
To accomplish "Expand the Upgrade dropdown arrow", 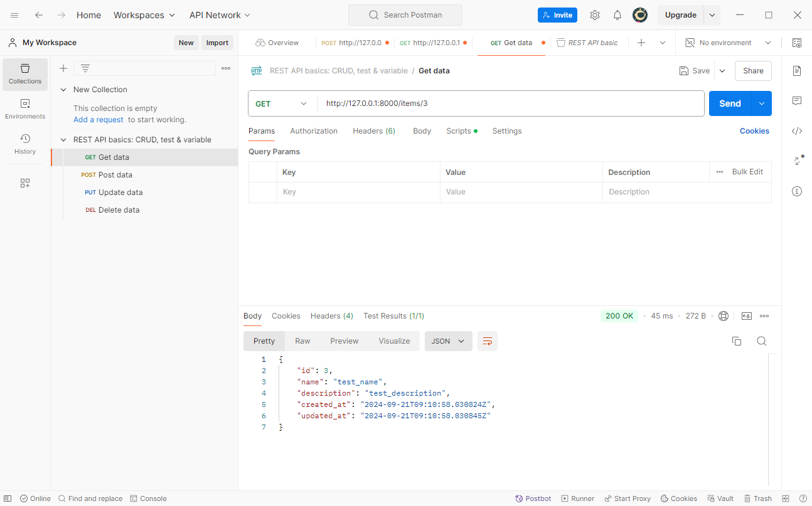I will point(712,15).
